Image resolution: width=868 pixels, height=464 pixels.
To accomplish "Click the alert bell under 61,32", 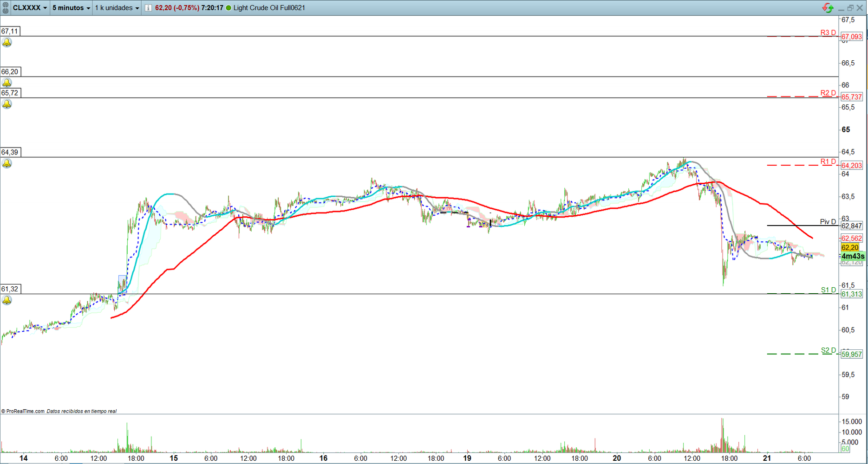I will point(7,301).
